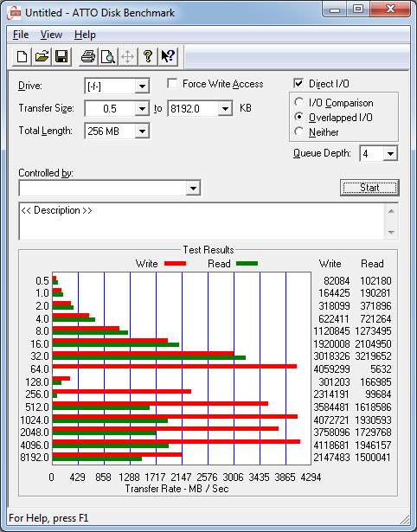This screenshot has height=532, width=417.
Task: Click the Description scrollbar down arrow
Action: click(x=391, y=233)
